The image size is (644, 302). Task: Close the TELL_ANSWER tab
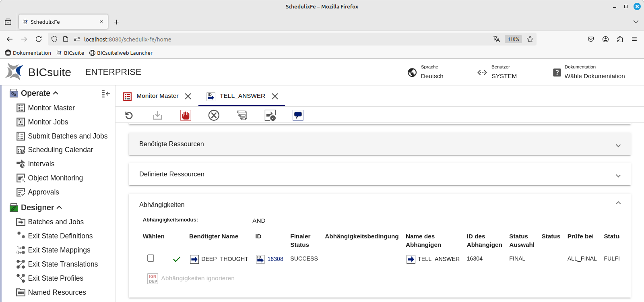pyautogui.click(x=275, y=96)
